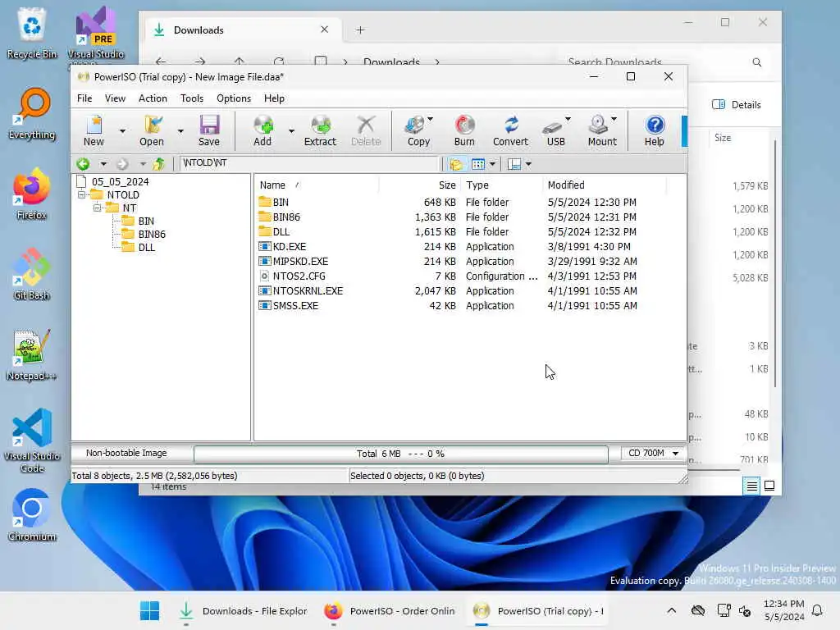Click the view mode grid icon
Viewport: 840px width, 630px height.
(478, 164)
